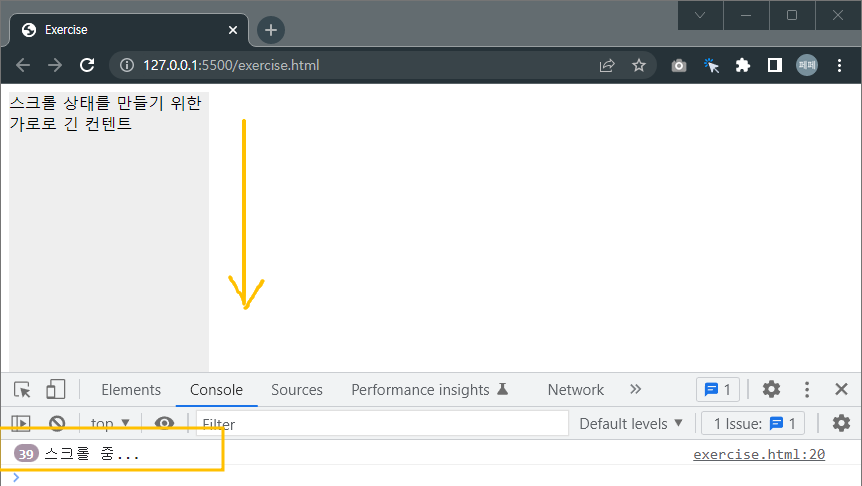This screenshot has width=862, height=486.
Task: Switch to the Elements tab
Action: click(x=131, y=389)
